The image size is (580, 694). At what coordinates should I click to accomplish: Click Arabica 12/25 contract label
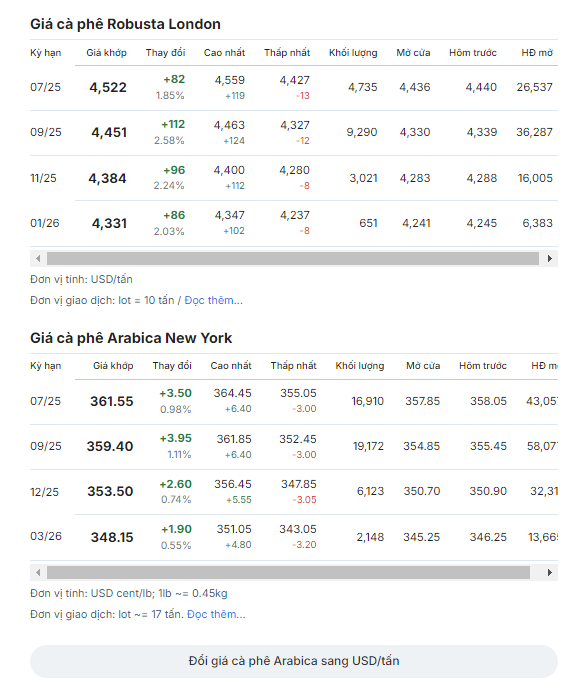point(44,492)
